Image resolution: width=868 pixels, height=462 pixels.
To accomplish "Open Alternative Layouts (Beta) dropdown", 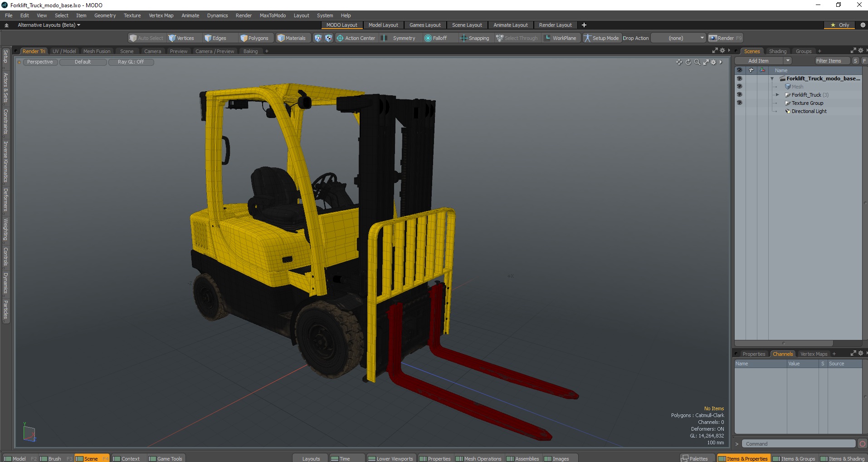I will (x=49, y=25).
